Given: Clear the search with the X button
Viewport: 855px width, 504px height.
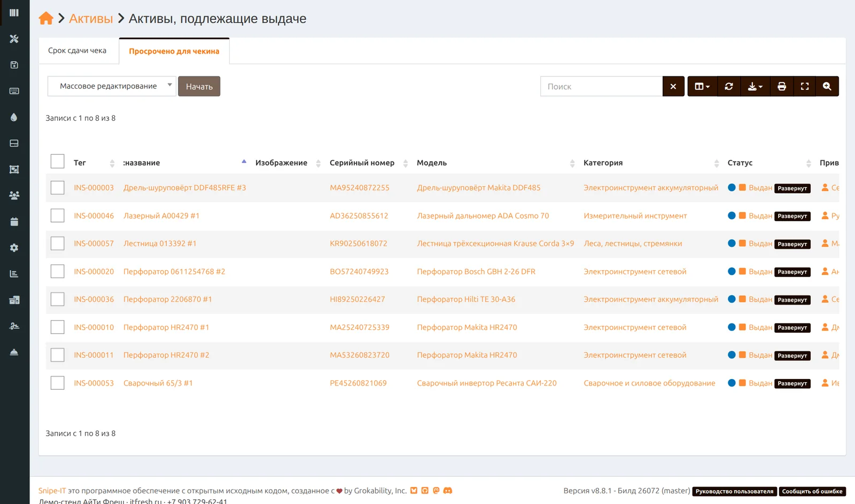Looking at the screenshot, I should tap(673, 86).
